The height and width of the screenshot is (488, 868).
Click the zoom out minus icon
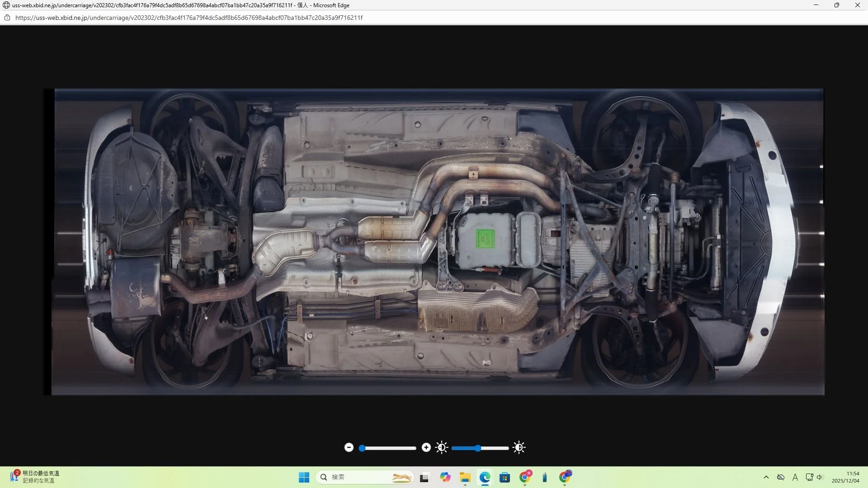pos(349,447)
